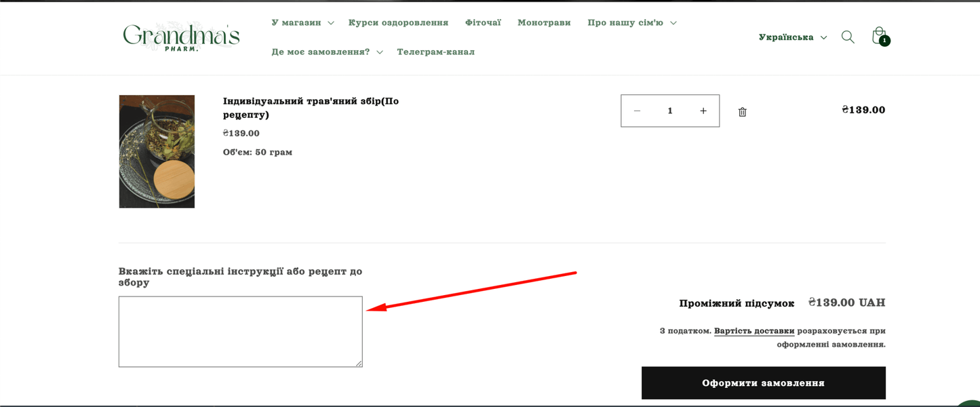980x407 pixels.
Task: Click the quantity number field
Action: click(x=670, y=111)
